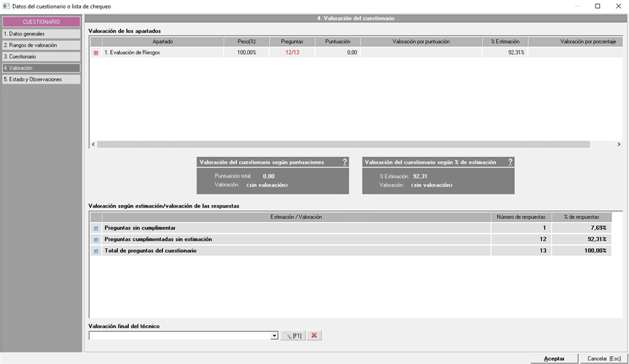629x364 pixels.
Task: Click the blue icon for Preguntas cumplimentadas sin estimación
Action: [x=96, y=240]
